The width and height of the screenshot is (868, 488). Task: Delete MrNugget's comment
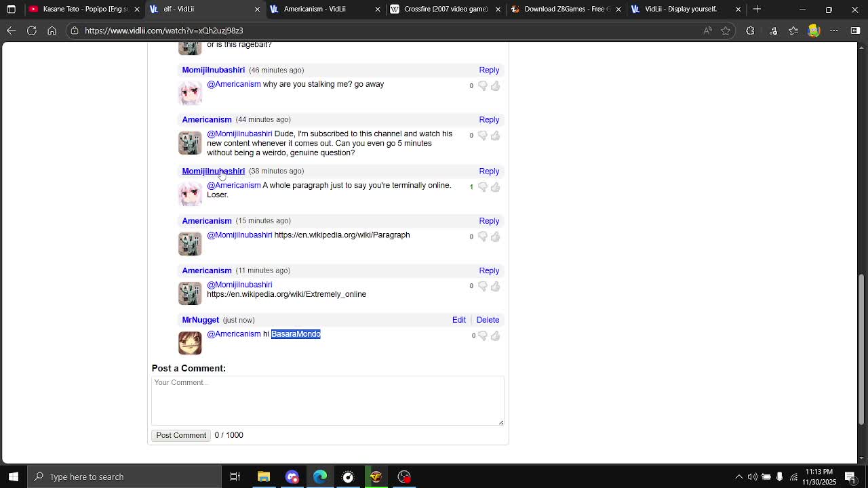[x=488, y=319]
